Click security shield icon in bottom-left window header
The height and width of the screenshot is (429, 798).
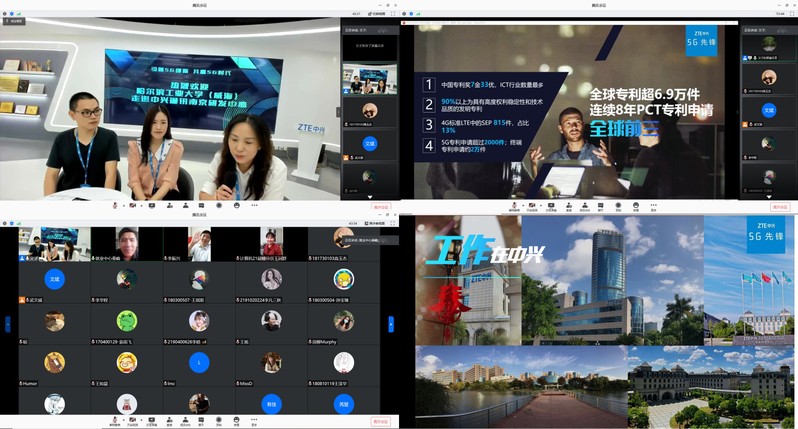click(12, 223)
